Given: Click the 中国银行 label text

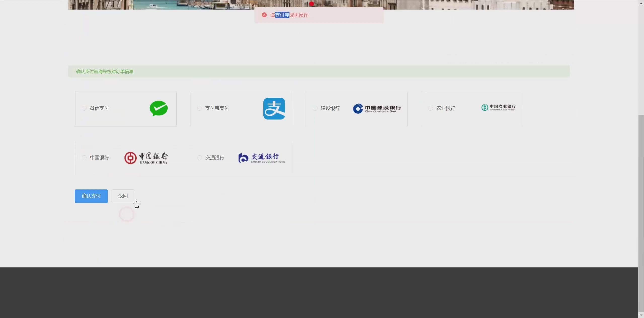Looking at the screenshot, I should pos(99,158).
